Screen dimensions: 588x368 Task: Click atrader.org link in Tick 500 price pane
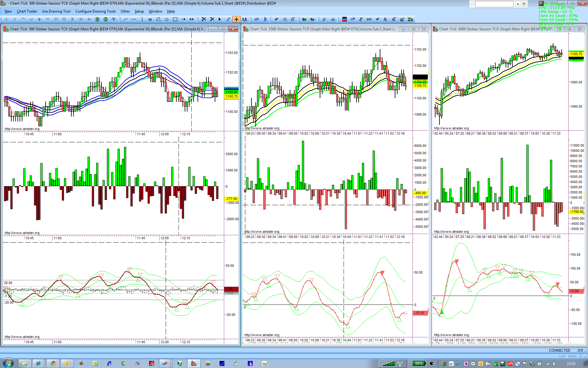point(22,129)
